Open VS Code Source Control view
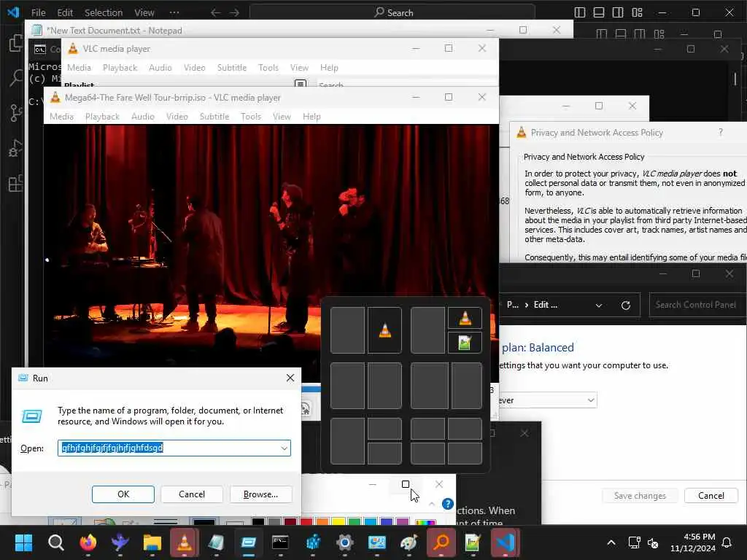 tap(16, 113)
